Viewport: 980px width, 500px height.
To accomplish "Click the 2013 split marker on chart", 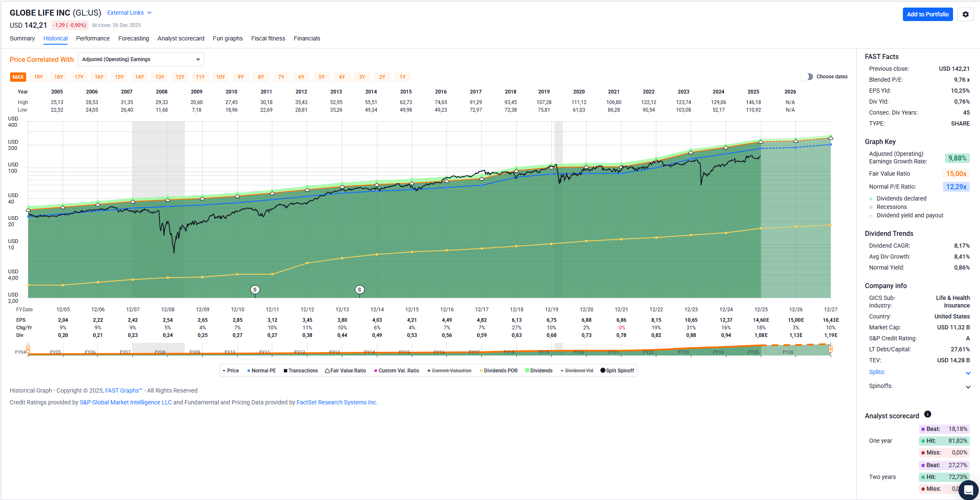I will 360,290.
